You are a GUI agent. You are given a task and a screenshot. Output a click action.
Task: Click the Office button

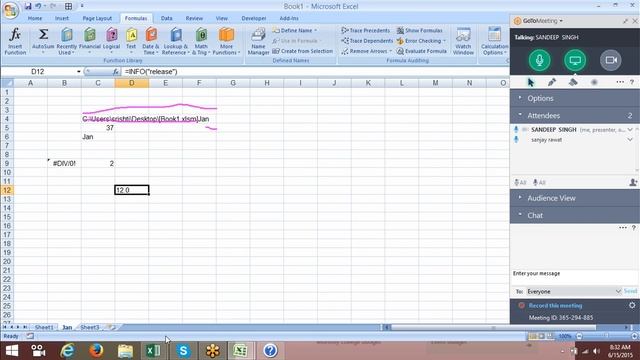point(11,10)
